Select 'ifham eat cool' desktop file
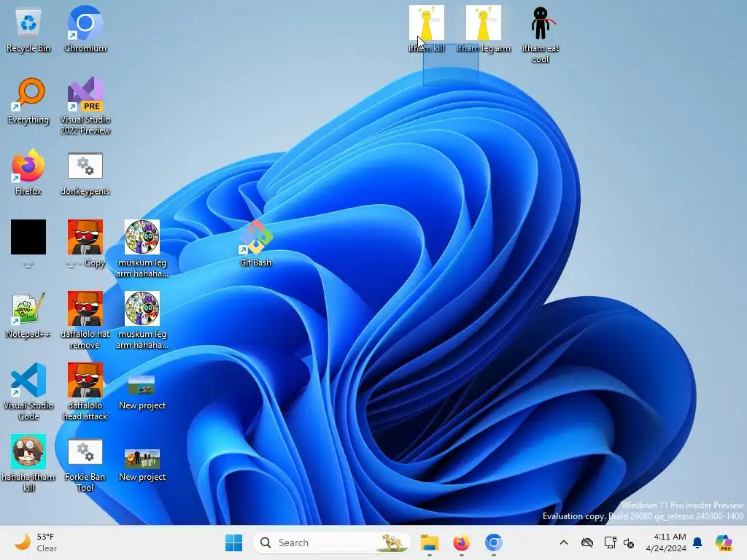Viewport: 747px width, 560px height. pyautogui.click(x=541, y=35)
